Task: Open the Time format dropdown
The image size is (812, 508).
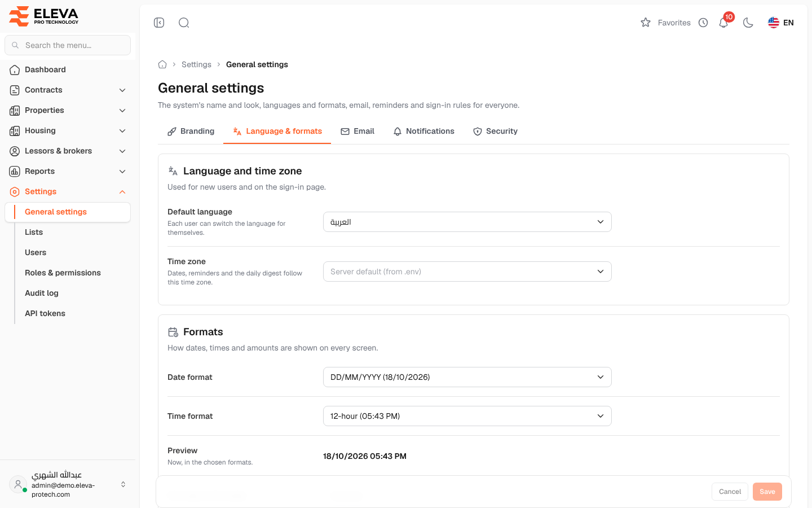Action: click(x=467, y=416)
